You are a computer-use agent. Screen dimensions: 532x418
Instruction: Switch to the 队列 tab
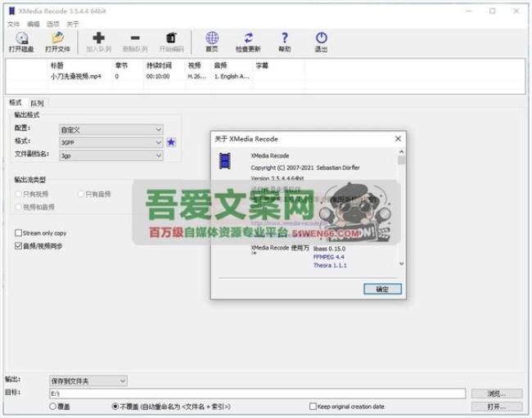(x=37, y=103)
